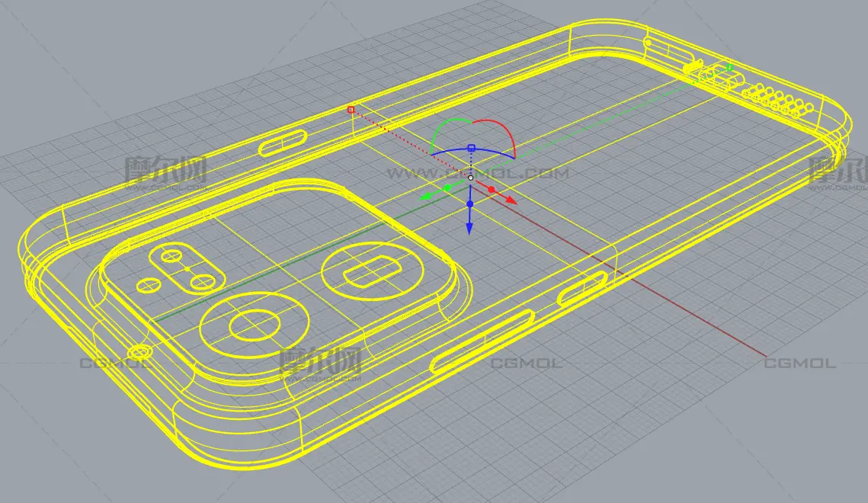This screenshot has height=503, width=868.
Task: Select the red scale dot on the gumball
Action: tap(491, 190)
